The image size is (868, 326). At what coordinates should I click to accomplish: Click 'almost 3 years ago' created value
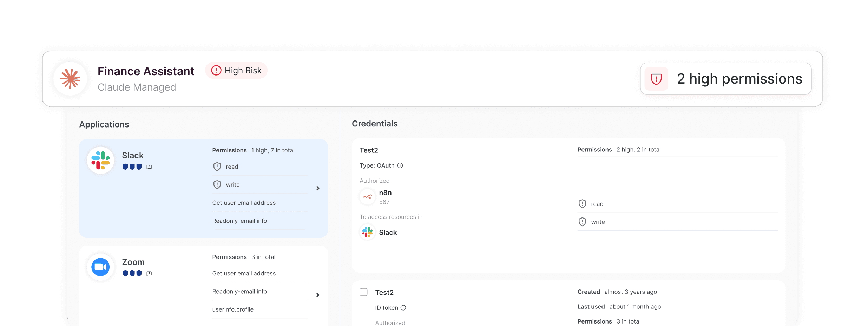[631, 292]
